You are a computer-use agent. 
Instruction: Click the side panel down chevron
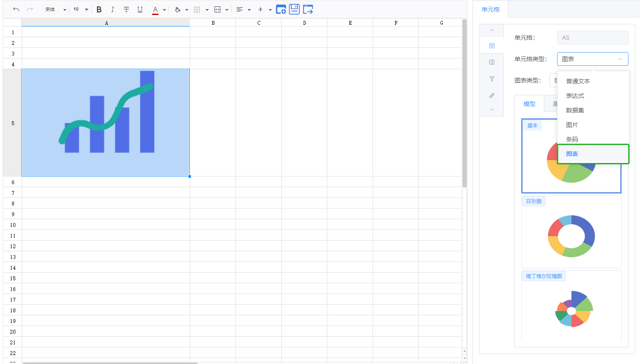click(x=492, y=109)
